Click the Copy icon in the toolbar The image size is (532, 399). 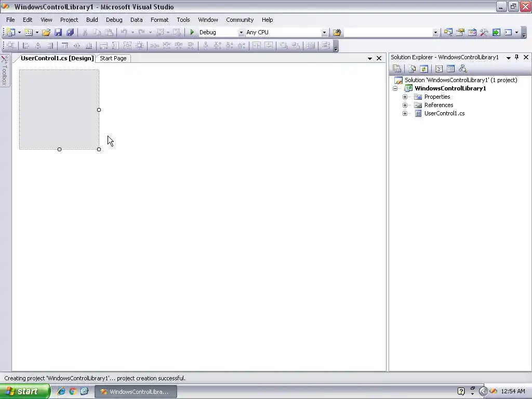[x=97, y=32]
